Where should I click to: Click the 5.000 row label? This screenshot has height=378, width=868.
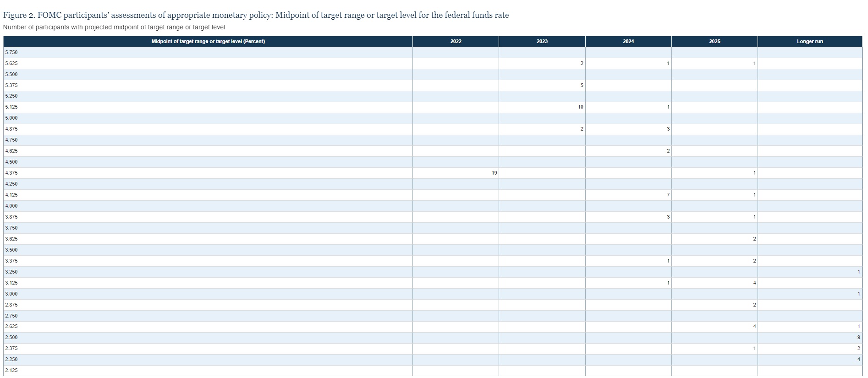[x=11, y=118]
